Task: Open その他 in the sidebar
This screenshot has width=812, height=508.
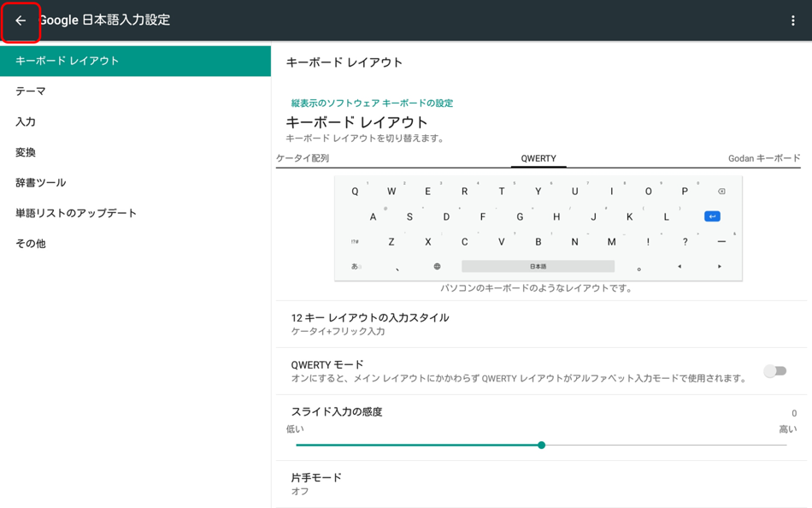Action: pos(135,244)
